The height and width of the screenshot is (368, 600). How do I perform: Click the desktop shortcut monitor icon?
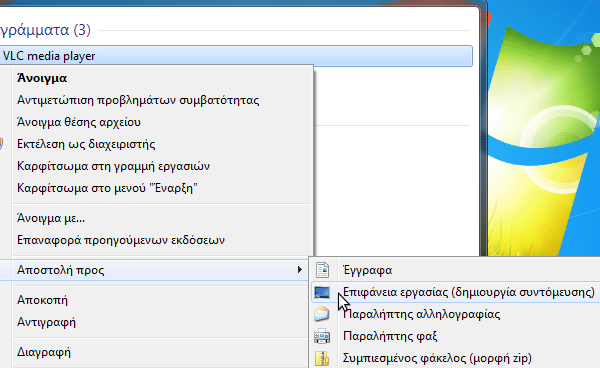point(322,292)
